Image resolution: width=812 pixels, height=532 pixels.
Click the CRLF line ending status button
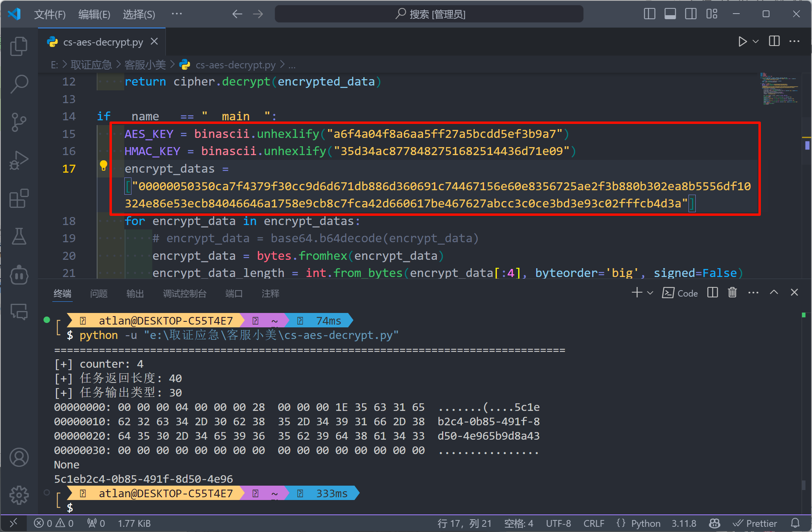click(x=593, y=523)
